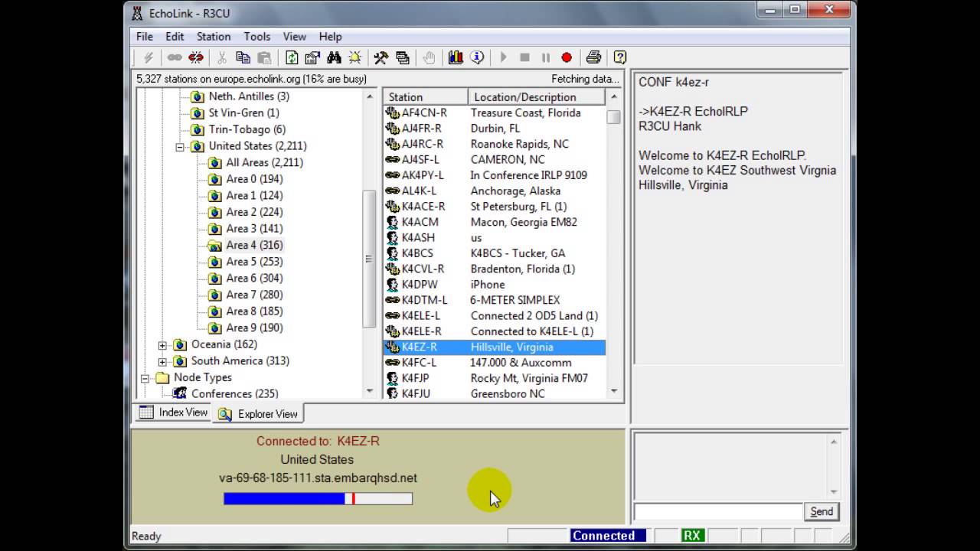Screen dimensions: 980x551
Task: Click the Play toolbar button
Action: (504, 57)
